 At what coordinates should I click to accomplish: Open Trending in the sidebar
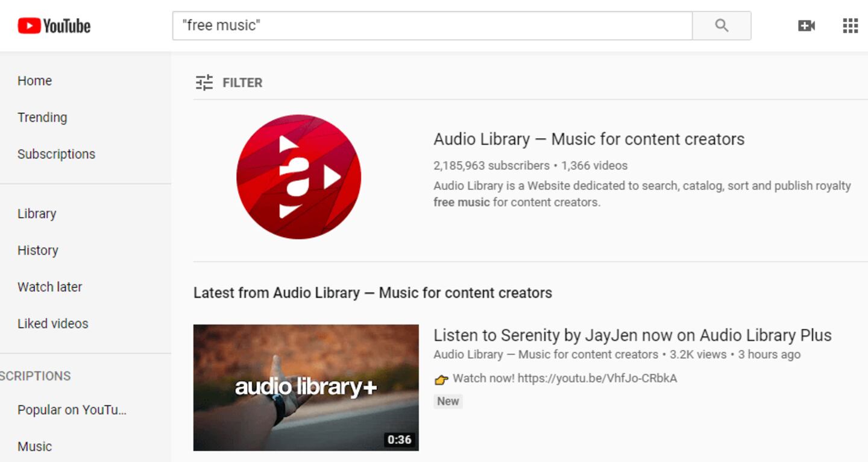42,118
